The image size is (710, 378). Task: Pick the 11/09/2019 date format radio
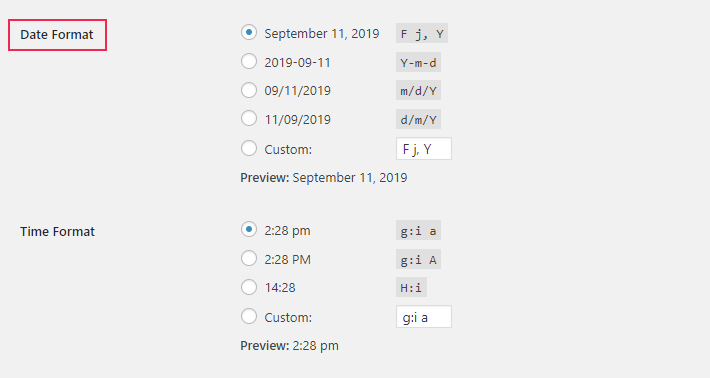click(249, 119)
